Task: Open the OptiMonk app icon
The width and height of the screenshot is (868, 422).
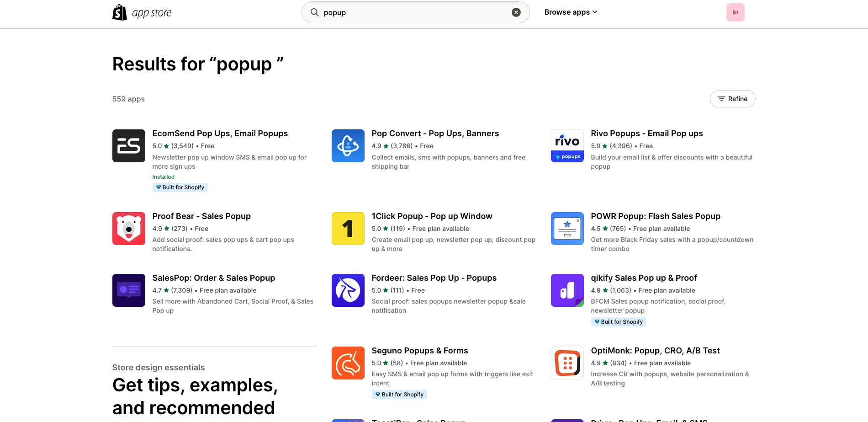Action: pos(567,363)
